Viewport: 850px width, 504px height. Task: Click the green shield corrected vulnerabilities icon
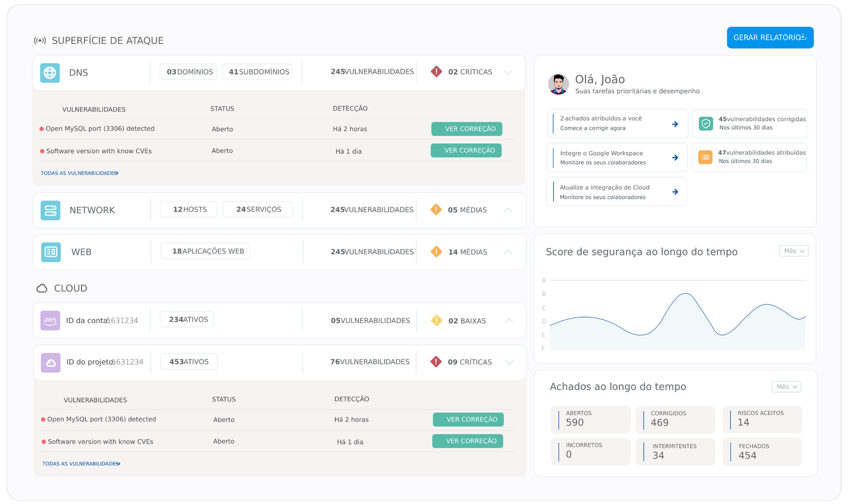[x=706, y=124]
